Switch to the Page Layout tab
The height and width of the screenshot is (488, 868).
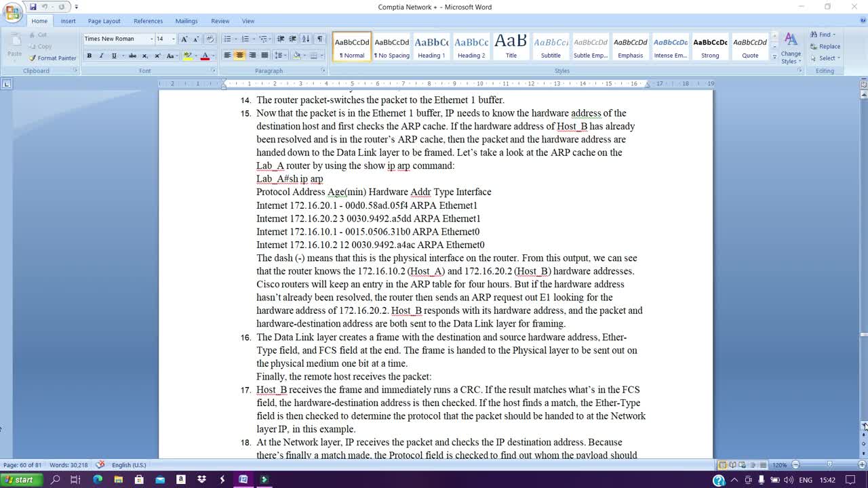click(x=104, y=21)
